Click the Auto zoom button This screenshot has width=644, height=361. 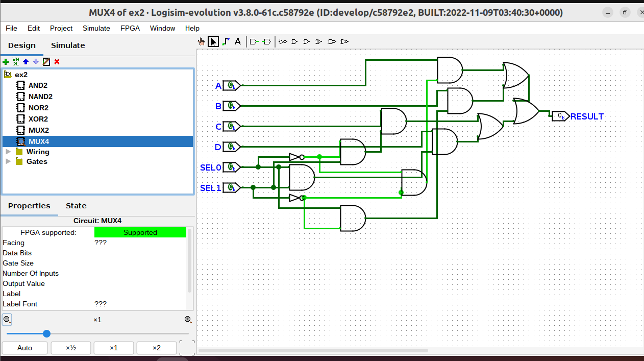pos(24,348)
